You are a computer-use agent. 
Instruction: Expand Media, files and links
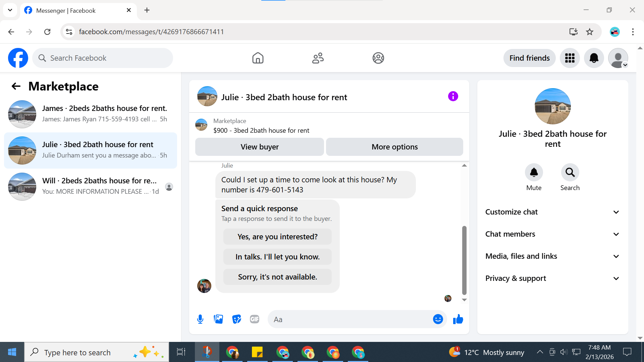pos(552,256)
